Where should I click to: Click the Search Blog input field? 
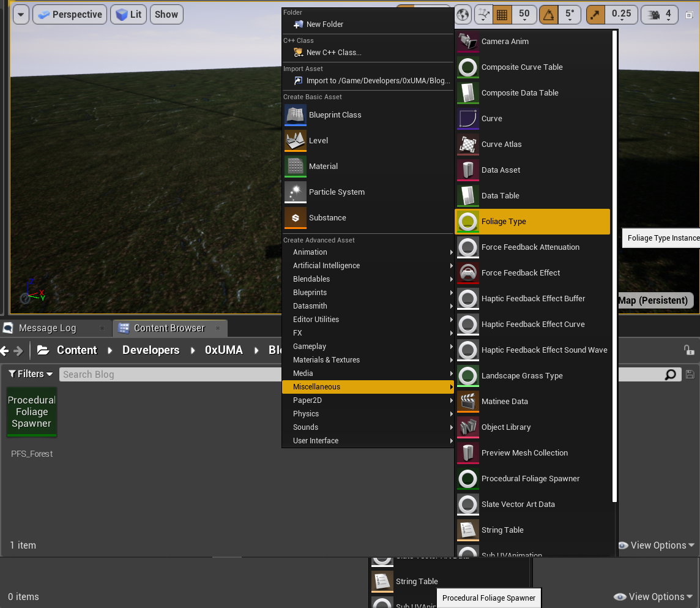pyautogui.click(x=171, y=374)
